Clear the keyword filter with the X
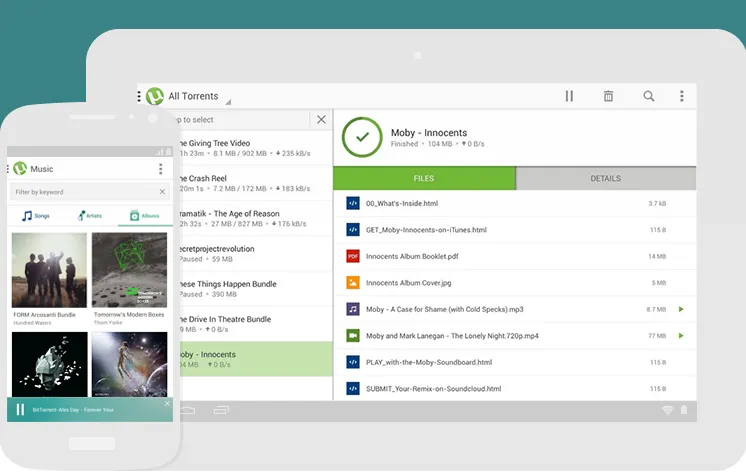 click(x=162, y=192)
